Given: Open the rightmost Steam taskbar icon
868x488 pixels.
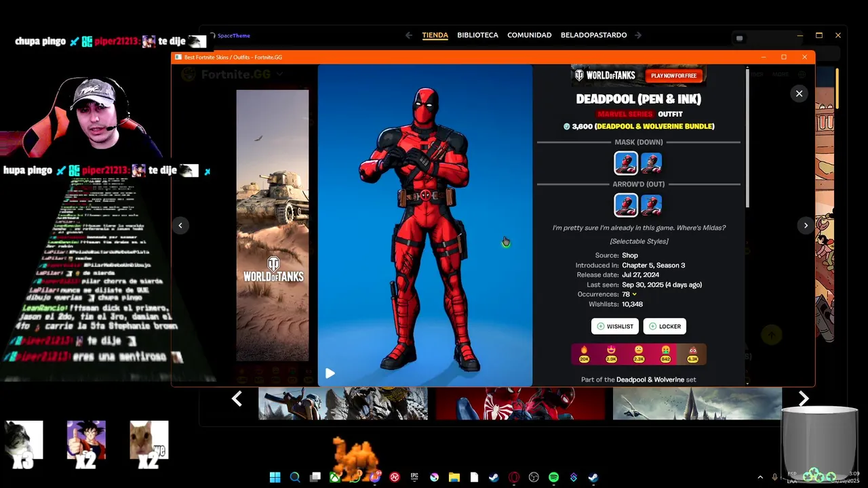Looking at the screenshot, I should pos(593,477).
